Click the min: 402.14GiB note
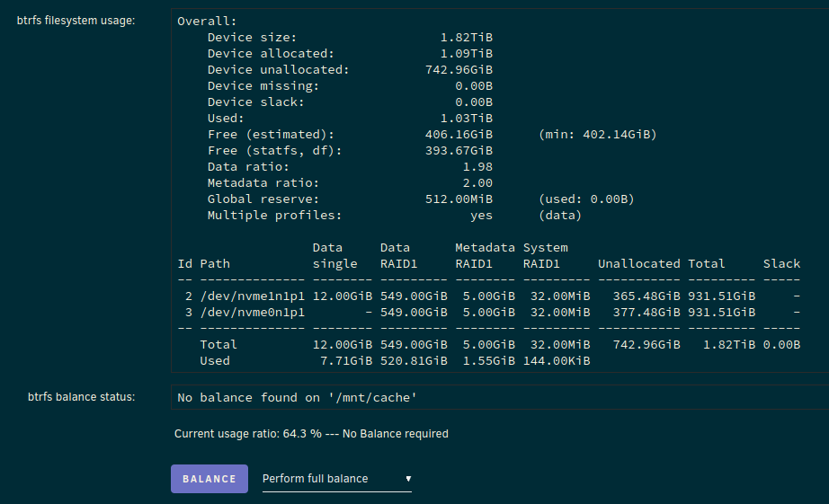The width and height of the screenshot is (829, 504). pyautogui.click(x=597, y=134)
